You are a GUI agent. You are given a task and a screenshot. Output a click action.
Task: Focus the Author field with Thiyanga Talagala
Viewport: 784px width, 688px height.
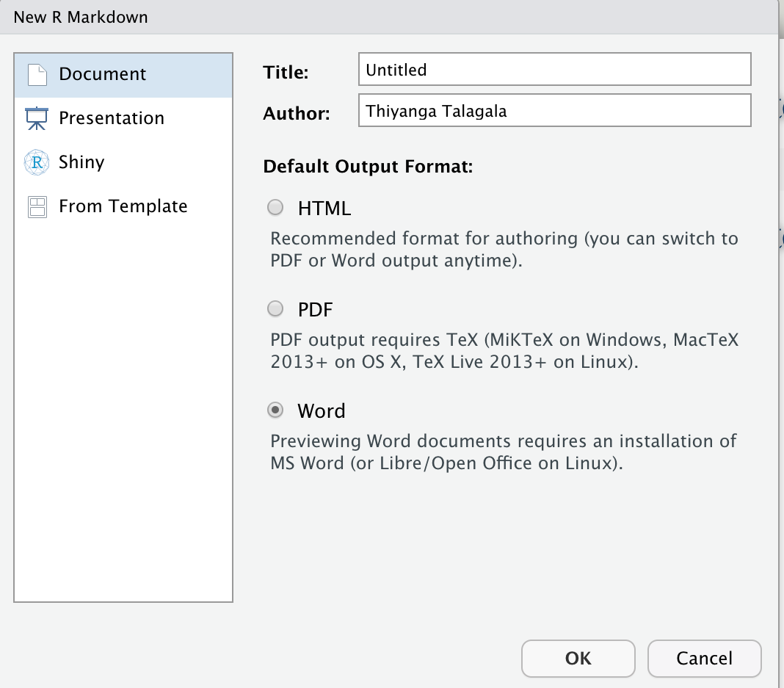coord(554,111)
